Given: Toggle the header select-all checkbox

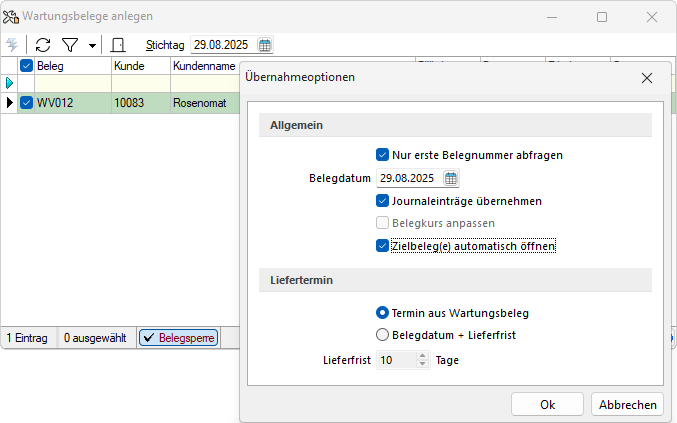Looking at the screenshot, I should coord(26,65).
